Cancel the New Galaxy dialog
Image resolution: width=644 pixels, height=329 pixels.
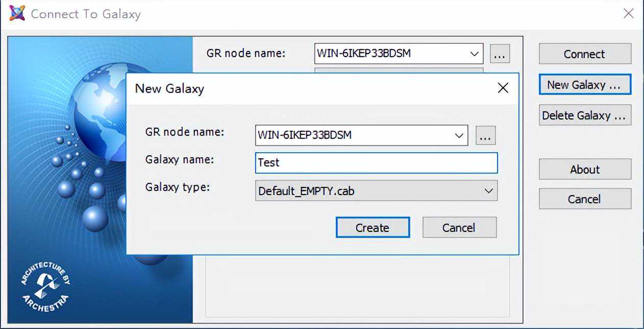click(x=459, y=227)
